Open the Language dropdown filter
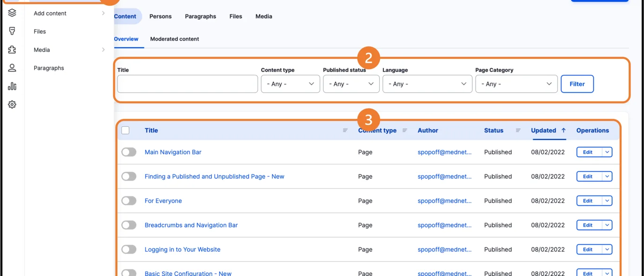The image size is (644, 276). point(427,84)
